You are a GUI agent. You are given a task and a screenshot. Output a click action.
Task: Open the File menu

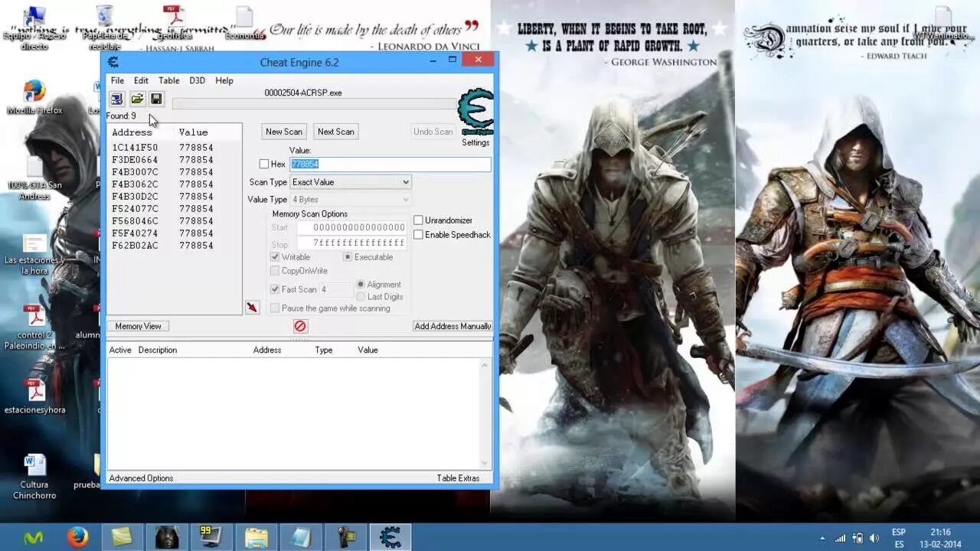(117, 80)
